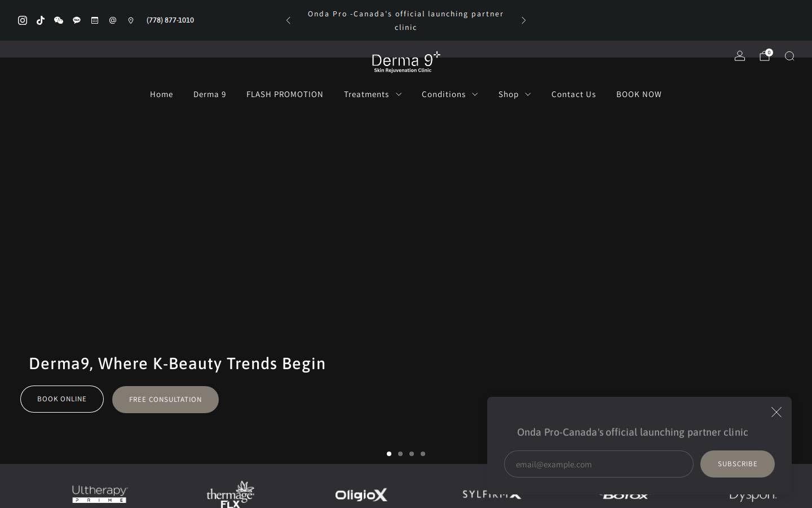This screenshot has height=508, width=812.
Task: Click the Thermage FLX brand logo
Action: tap(231, 494)
